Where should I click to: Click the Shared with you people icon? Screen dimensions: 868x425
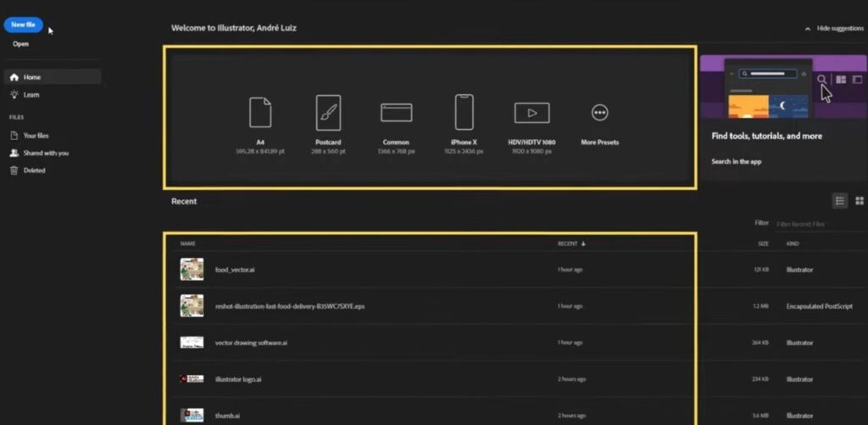(14, 153)
